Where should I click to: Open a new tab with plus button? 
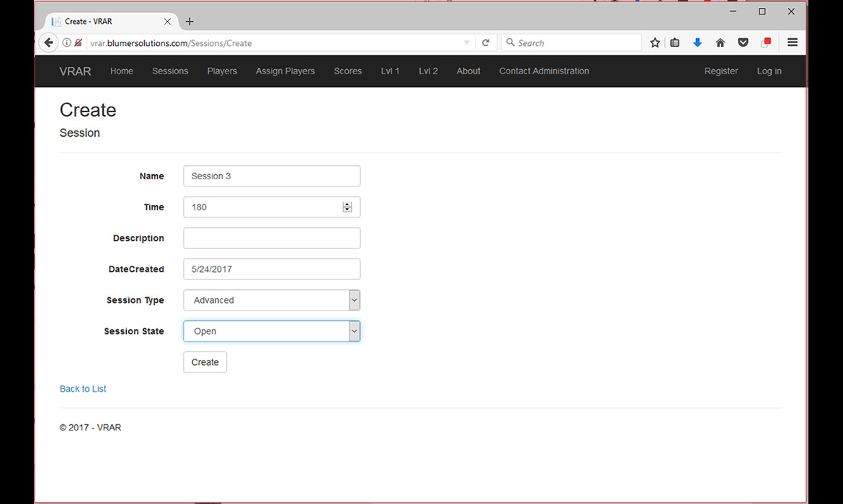[x=189, y=22]
